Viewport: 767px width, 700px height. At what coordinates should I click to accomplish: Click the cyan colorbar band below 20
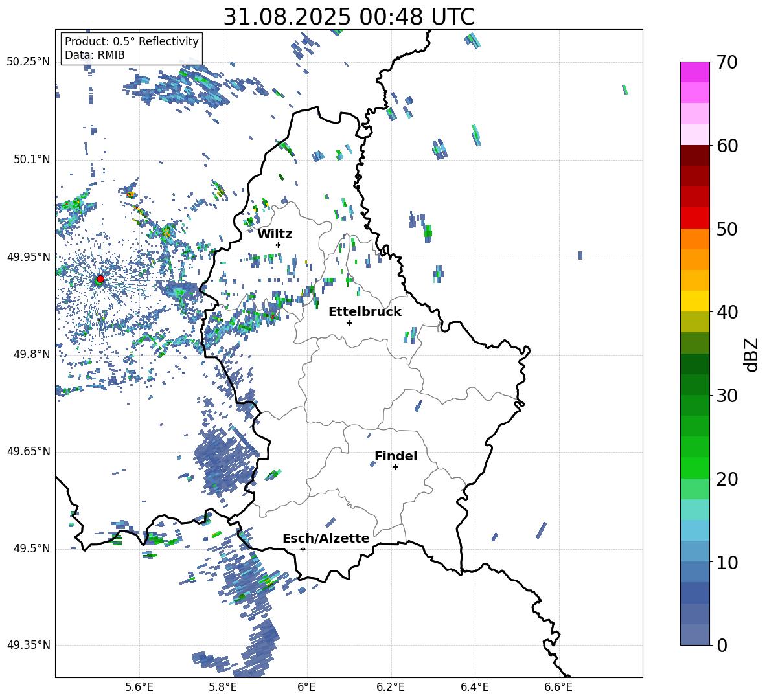[694, 510]
